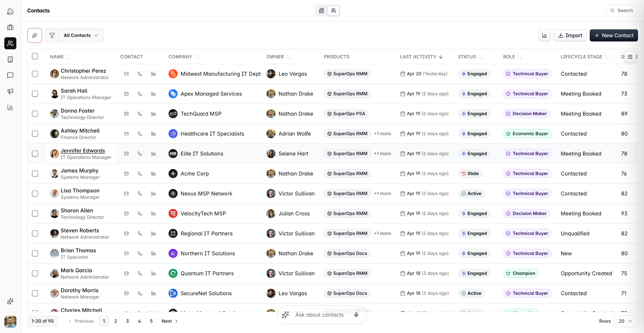This screenshot has width=644, height=333.
Task: Open Jennifer Edwards contact link
Action: [x=83, y=151]
